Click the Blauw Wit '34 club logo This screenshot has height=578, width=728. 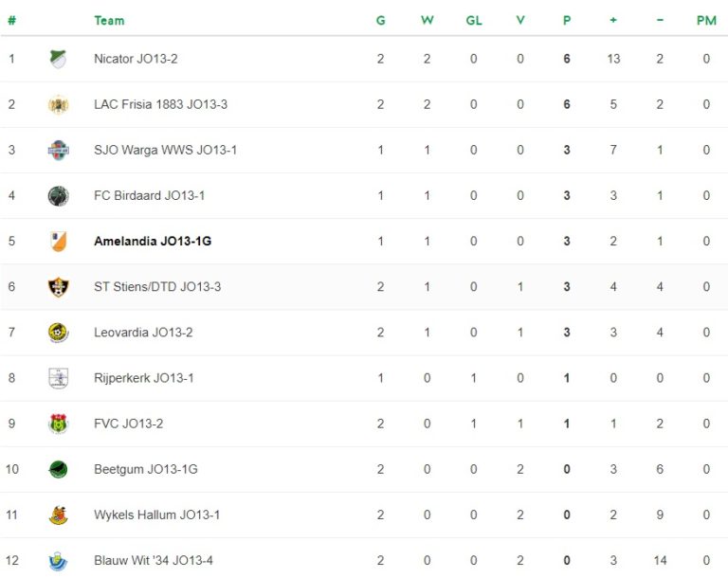(58, 560)
